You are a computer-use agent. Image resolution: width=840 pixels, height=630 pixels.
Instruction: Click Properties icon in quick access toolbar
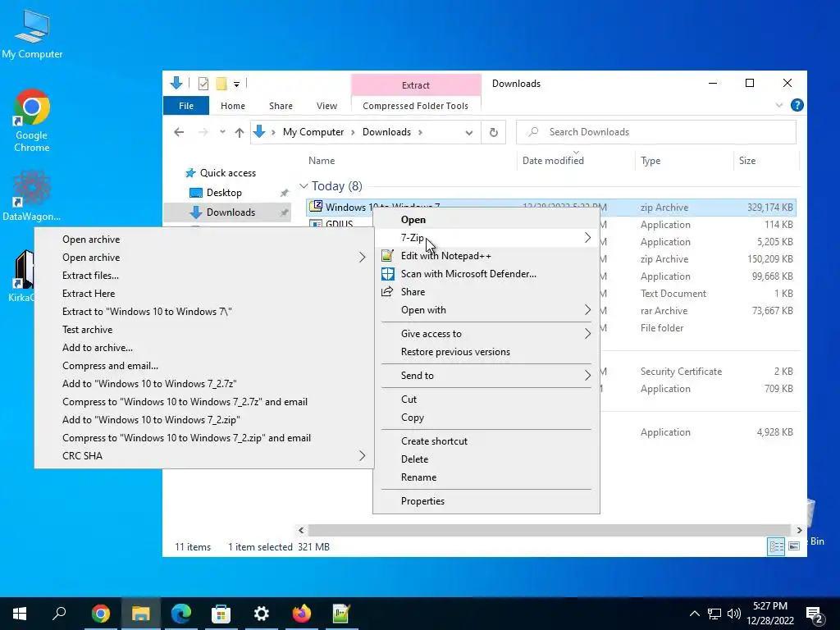coord(203,84)
